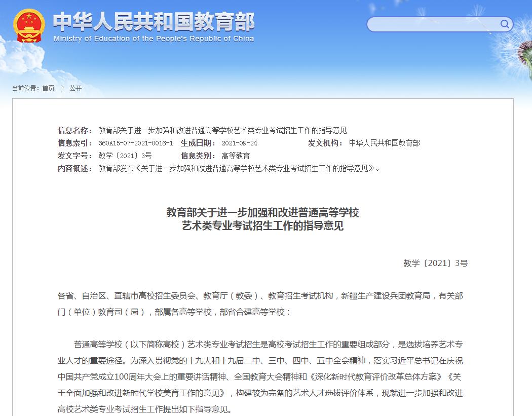
Task: Click the search magnifier icon
Action: click(x=504, y=24)
